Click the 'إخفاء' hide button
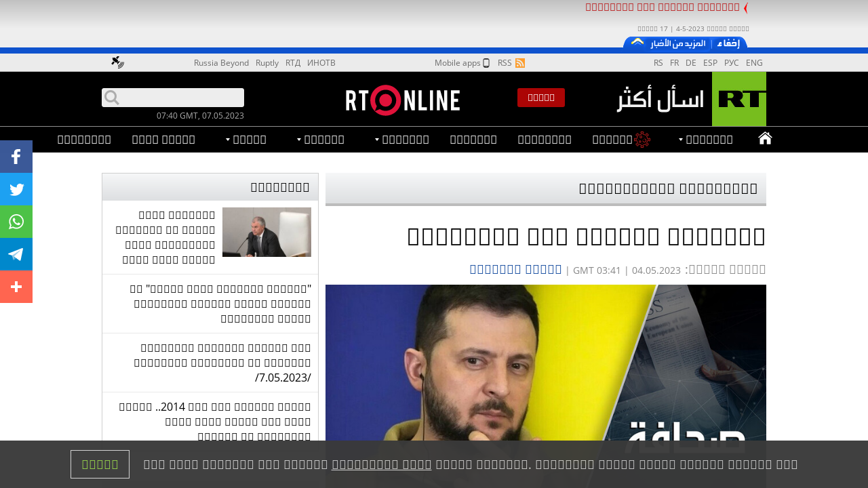This screenshot has width=868, height=488. coord(728,43)
